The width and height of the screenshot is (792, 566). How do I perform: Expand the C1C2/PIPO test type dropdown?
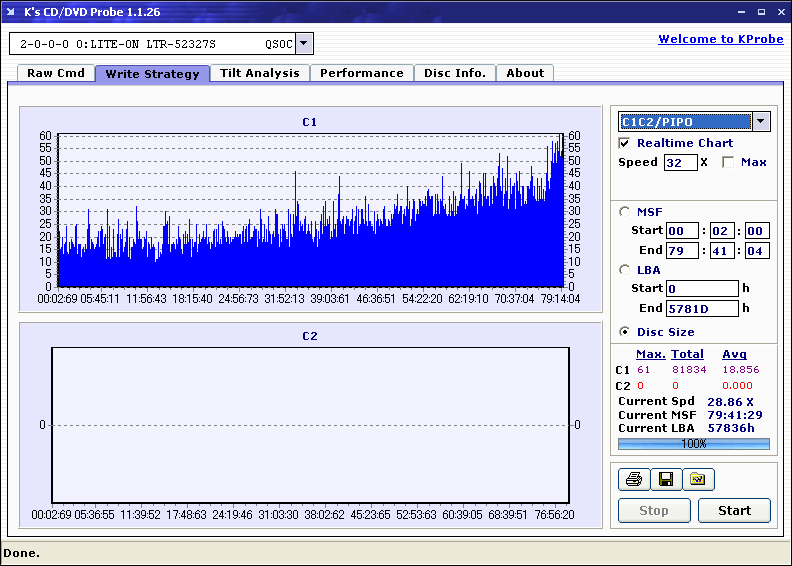coord(761,122)
